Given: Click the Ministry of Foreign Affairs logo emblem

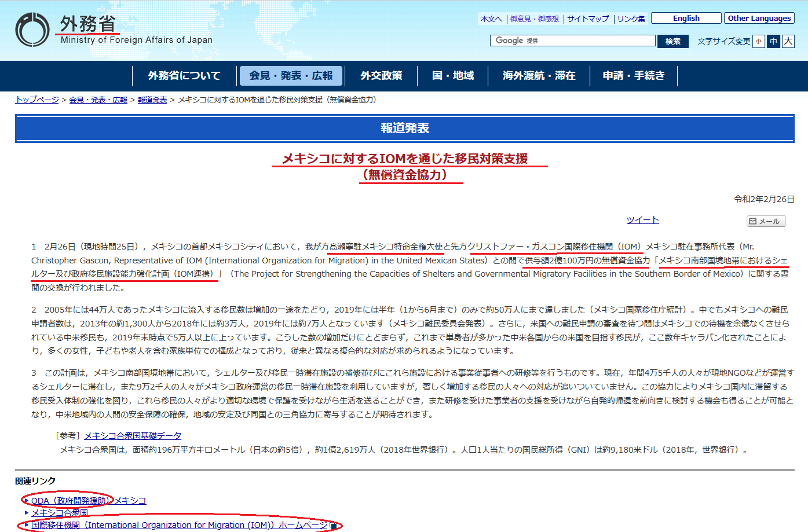Looking at the screenshot, I should tap(32, 30).
